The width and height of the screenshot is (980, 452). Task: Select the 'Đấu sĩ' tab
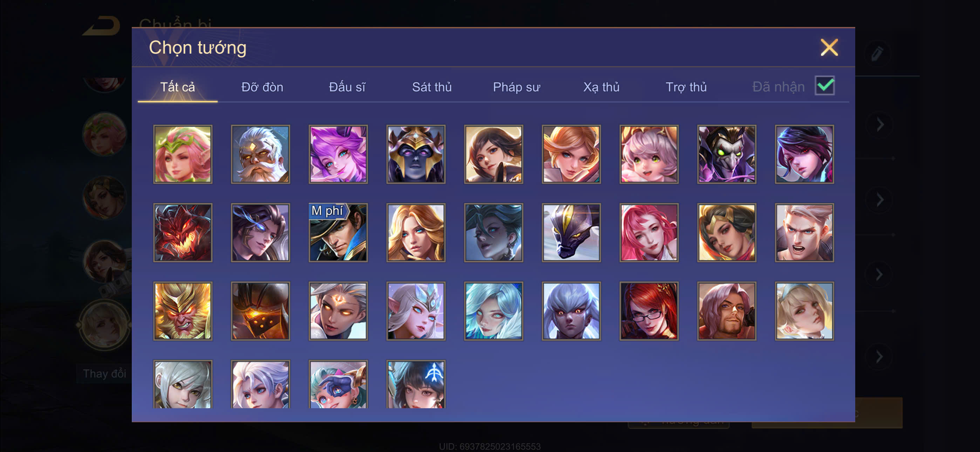[347, 87]
